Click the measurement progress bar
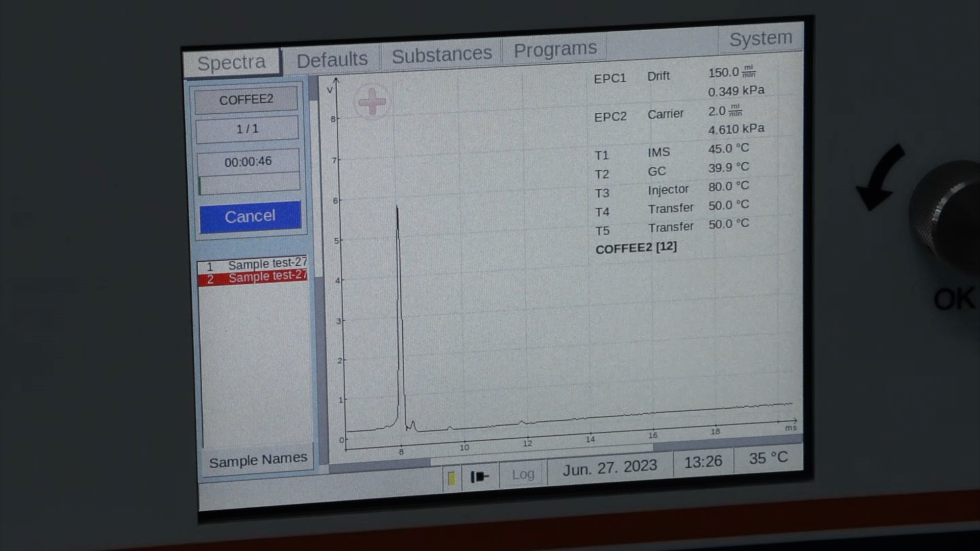This screenshot has width=980, height=551. pos(249,184)
